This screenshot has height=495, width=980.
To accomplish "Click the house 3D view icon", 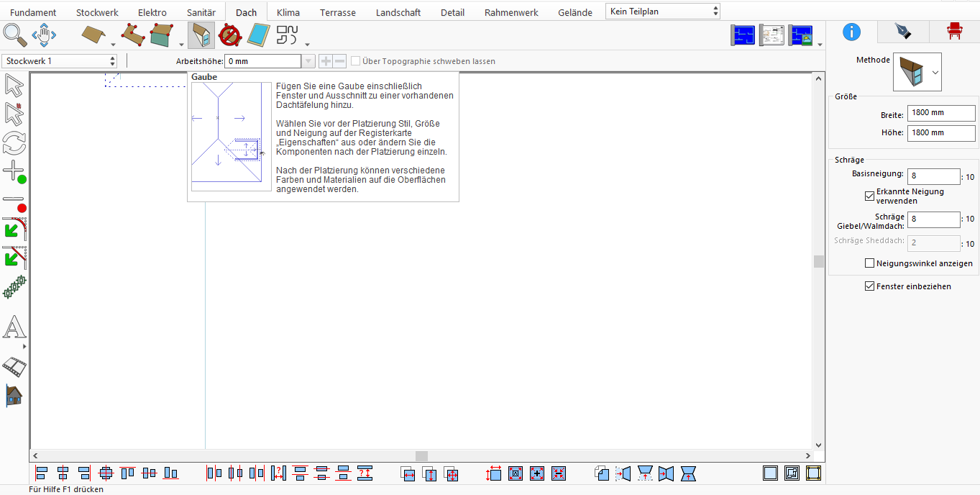I will [x=14, y=395].
